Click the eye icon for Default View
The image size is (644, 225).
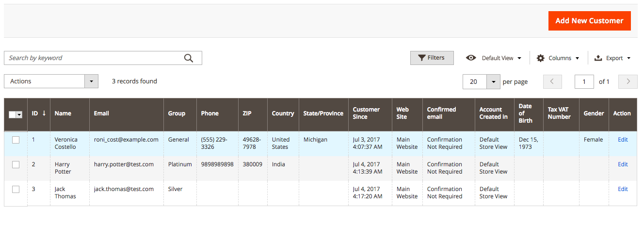click(471, 58)
